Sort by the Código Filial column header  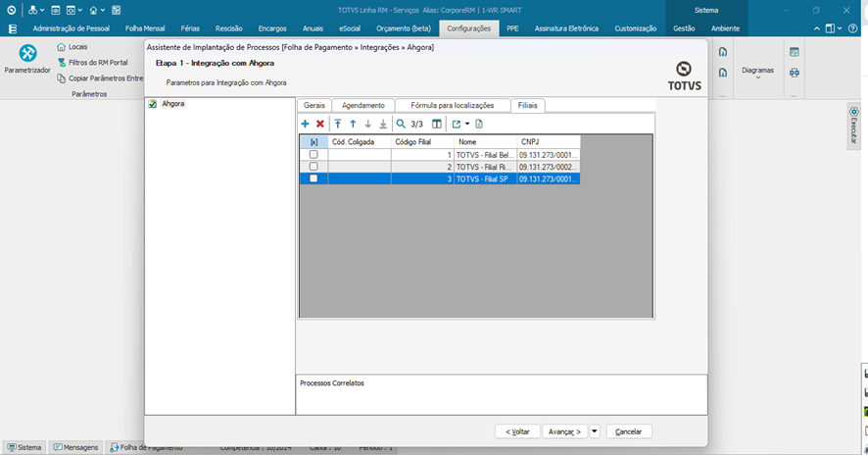[x=422, y=142]
